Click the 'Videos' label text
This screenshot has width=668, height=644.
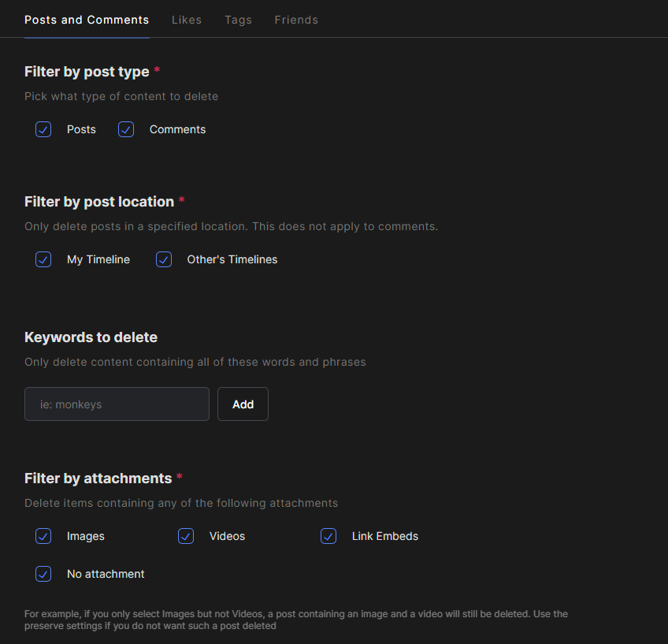pos(227,536)
